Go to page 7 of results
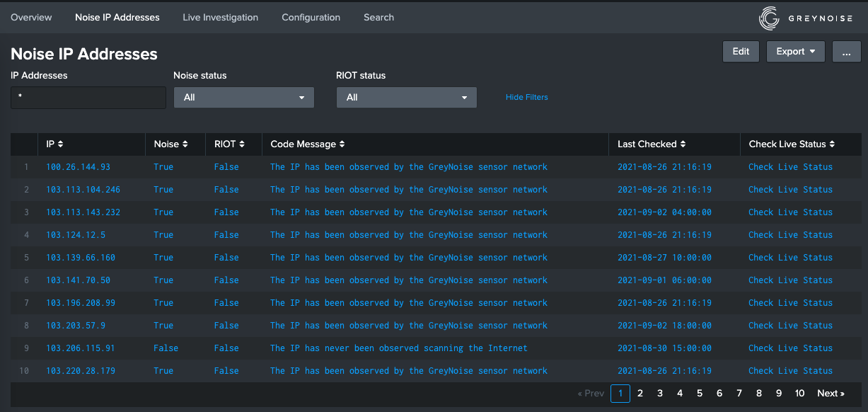Image resolution: width=868 pixels, height=412 pixels. (739, 394)
